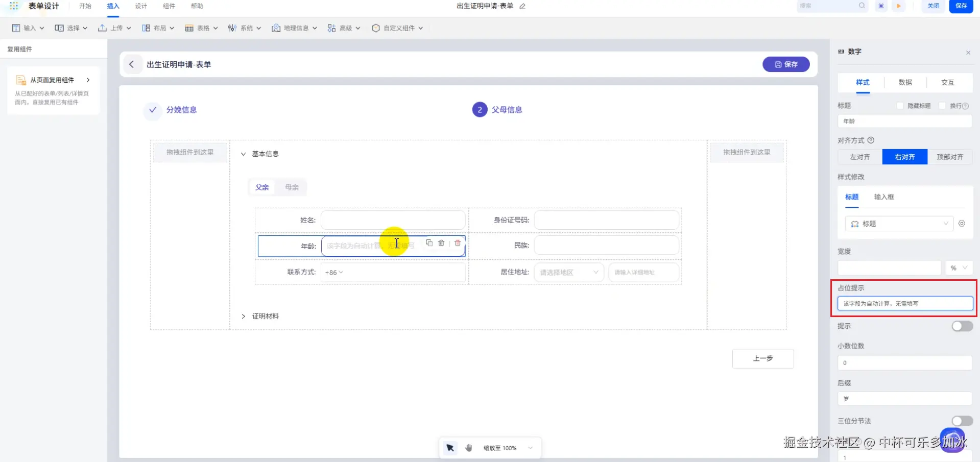This screenshot has height=462, width=980.
Task: Open the 选择 components dropdown
Action: 71,28
